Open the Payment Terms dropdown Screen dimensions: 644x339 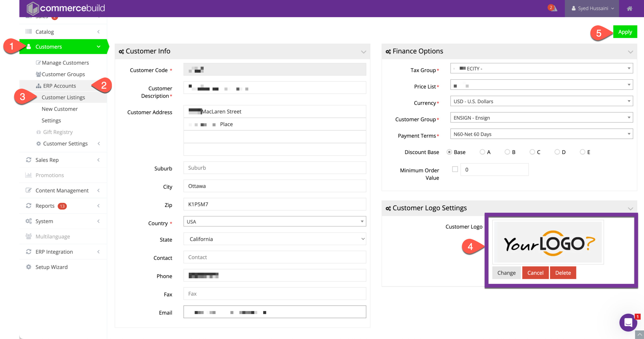click(541, 134)
